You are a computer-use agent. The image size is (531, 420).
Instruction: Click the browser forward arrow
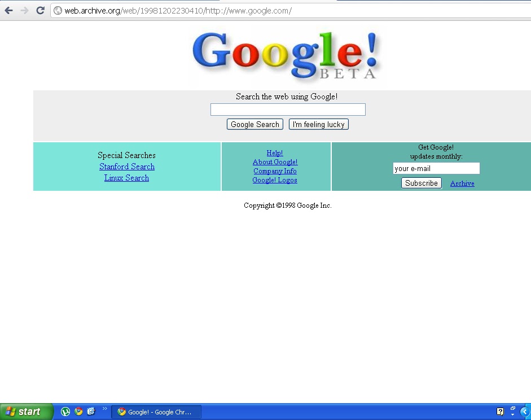tap(24, 11)
